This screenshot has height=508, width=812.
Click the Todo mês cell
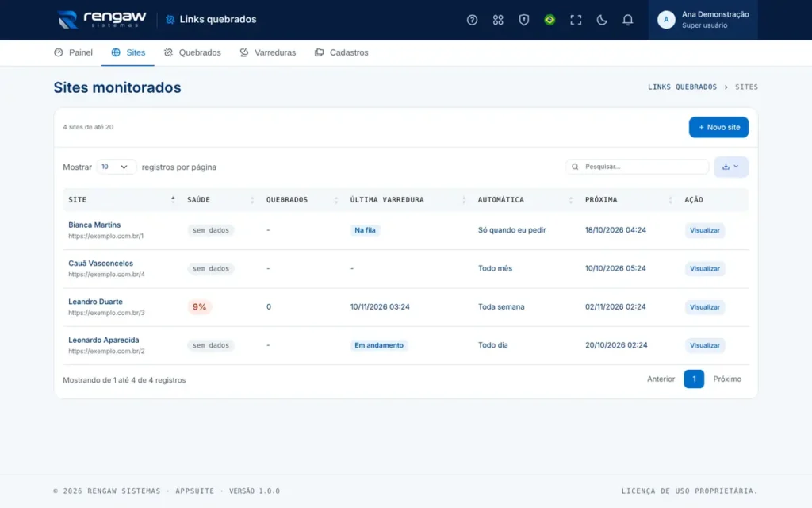tap(495, 268)
